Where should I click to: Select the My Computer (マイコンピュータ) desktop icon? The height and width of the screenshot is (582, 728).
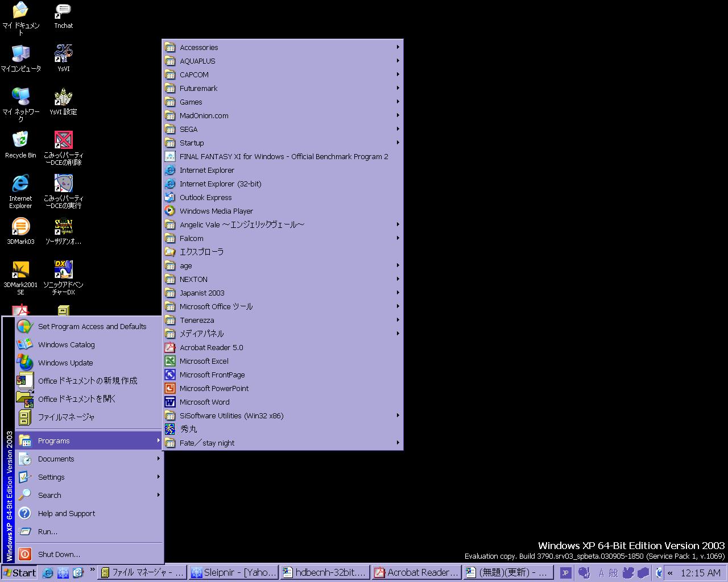pyautogui.click(x=20, y=59)
